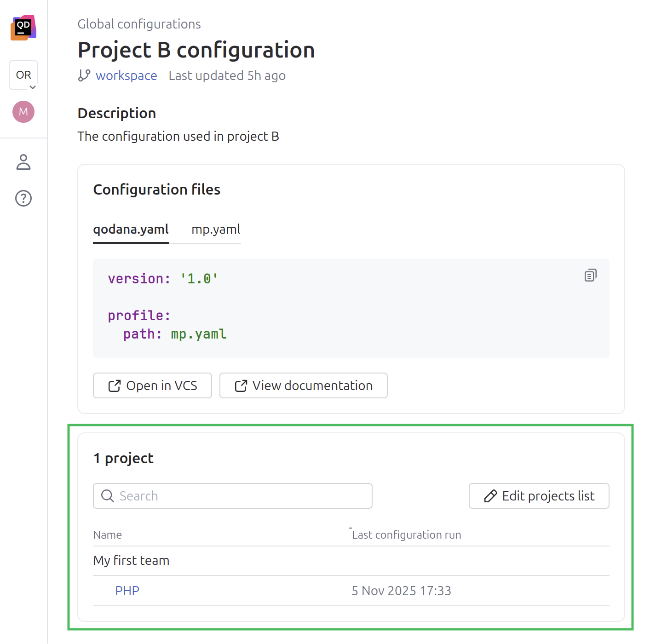Open the profile icon in the left sidebar
This screenshot has height=644, width=650.
click(23, 162)
